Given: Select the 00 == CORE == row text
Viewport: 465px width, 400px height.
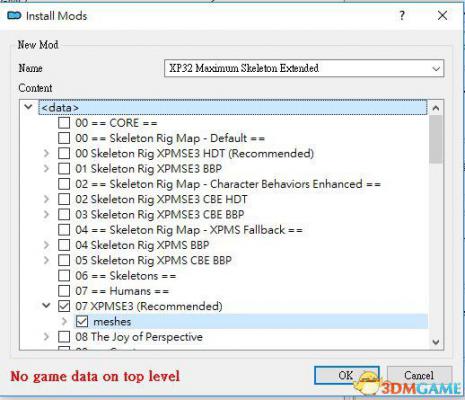Looking at the screenshot, I should pos(116,123).
